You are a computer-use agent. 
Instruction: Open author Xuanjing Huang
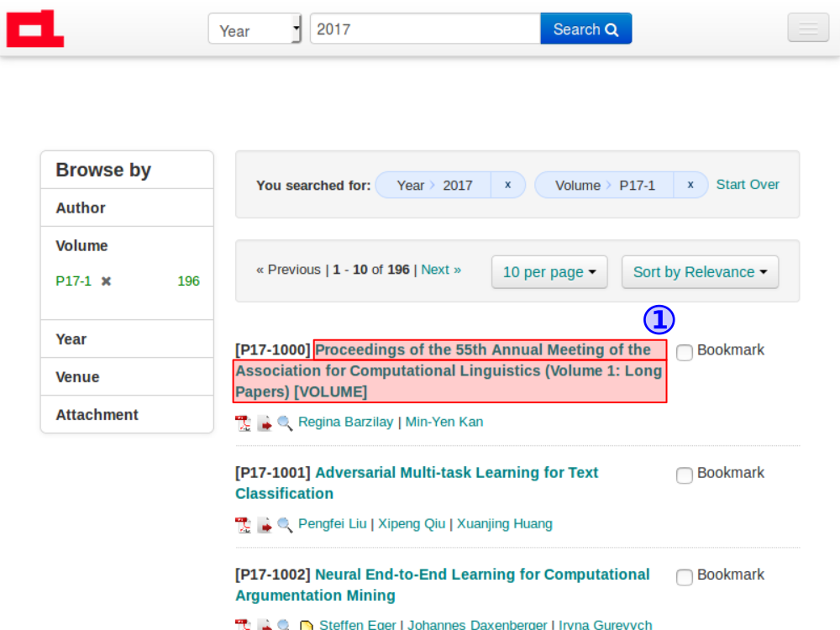pos(504,524)
